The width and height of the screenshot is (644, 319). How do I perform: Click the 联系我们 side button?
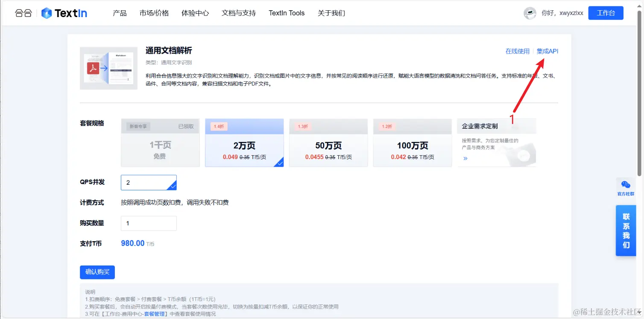coord(626,231)
